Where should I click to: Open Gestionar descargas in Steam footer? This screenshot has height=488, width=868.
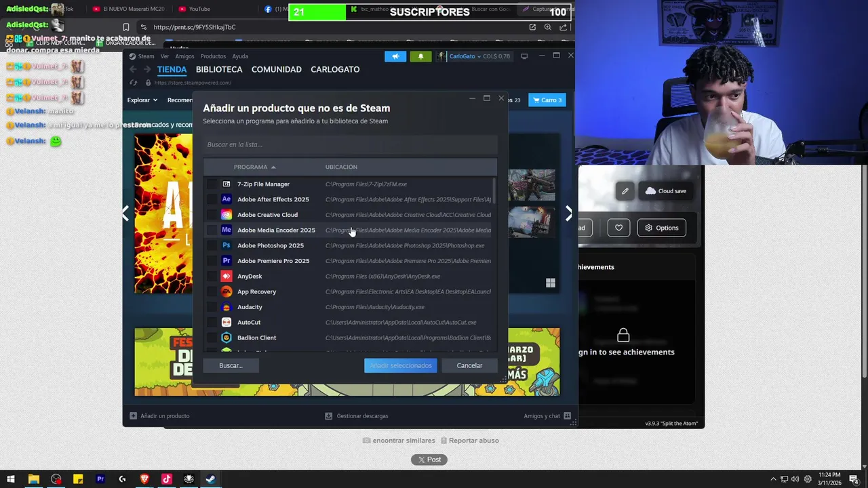357,416
